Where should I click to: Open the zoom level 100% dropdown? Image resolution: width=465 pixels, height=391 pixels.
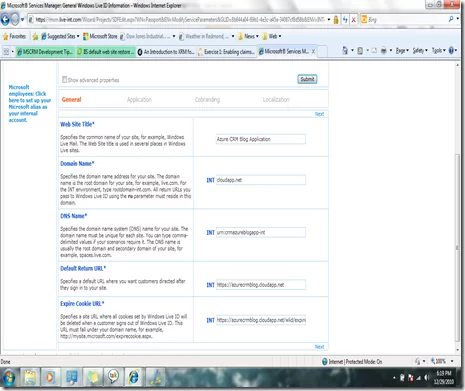452,361
